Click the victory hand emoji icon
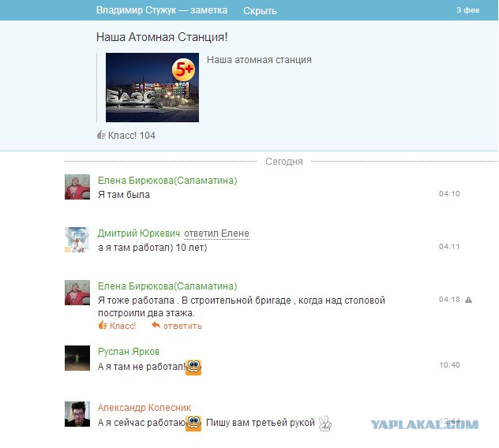 pos(324,424)
